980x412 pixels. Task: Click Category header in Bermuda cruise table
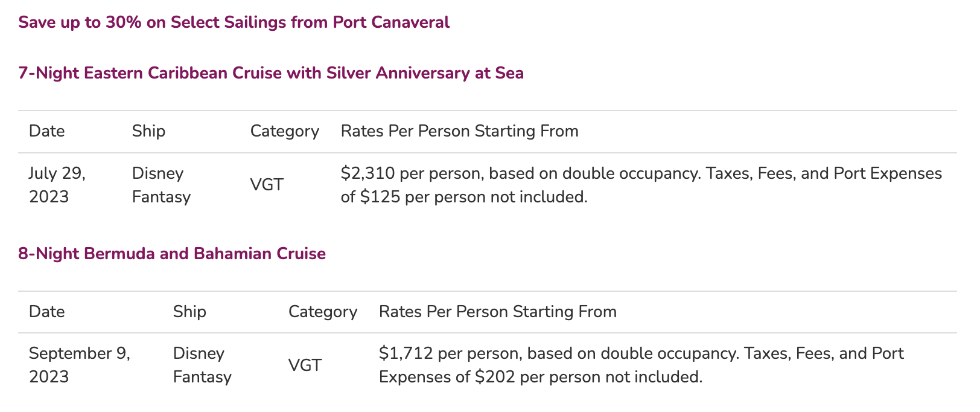pyautogui.click(x=322, y=312)
